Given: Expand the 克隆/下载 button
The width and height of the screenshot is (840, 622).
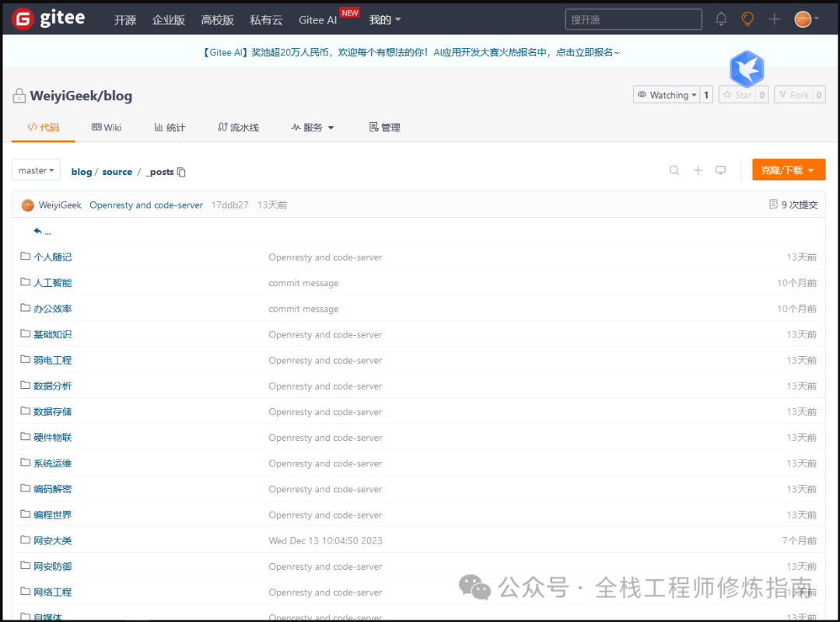Looking at the screenshot, I should point(789,169).
